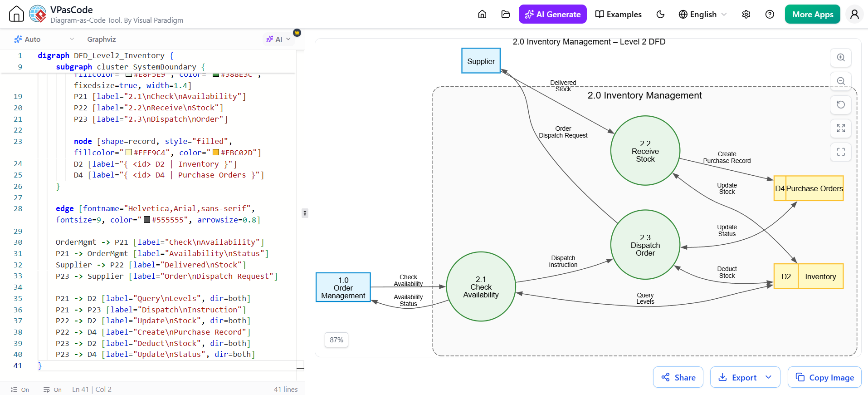Image resolution: width=868 pixels, height=395 pixels.
Task: Click the 2.3 Dispatch Order process node
Action: 645,245
